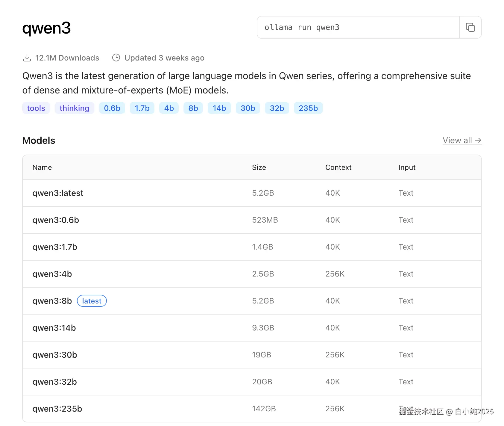Image resolution: width=504 pixels, height=426 pixels.
Task: Copy the ollama run qwen3 command
Action: click(x=470, y=27)
